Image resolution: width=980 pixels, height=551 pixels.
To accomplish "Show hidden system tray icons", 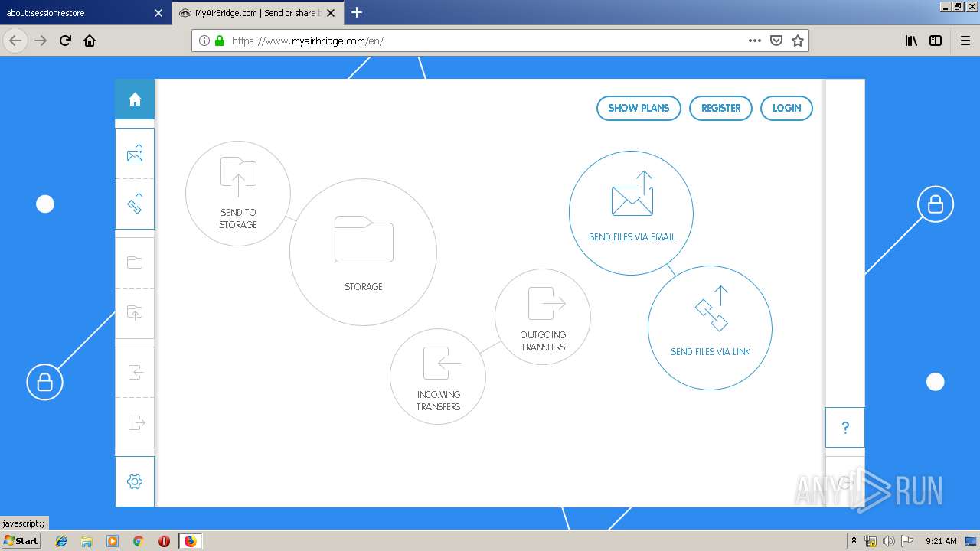I will click(854, 541).
